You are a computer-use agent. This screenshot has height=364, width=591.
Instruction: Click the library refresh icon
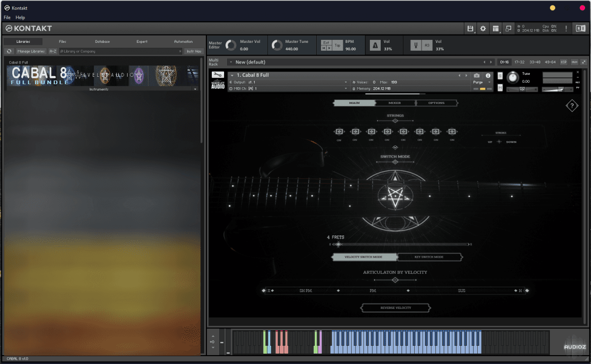click(x=9, y=51)
